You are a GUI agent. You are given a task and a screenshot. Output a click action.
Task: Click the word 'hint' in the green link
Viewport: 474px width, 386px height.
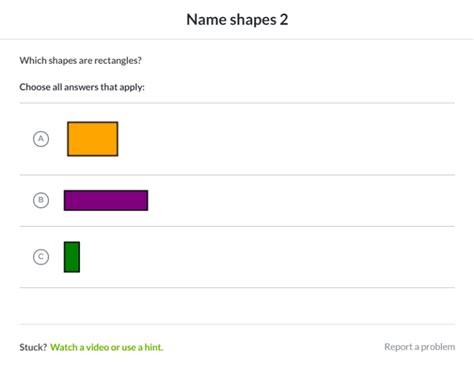pyautogui.click(x=154, y=347)
